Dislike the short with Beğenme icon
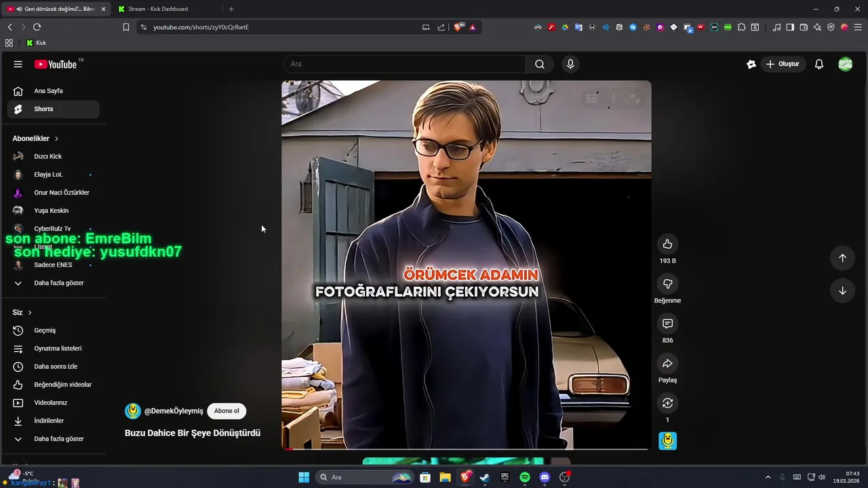Image resolution: width=868 pixels, height=488 pixels. pos(667,284)
